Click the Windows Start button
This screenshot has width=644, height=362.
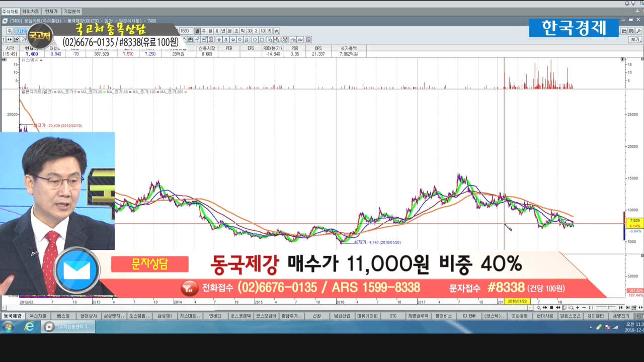9,327
